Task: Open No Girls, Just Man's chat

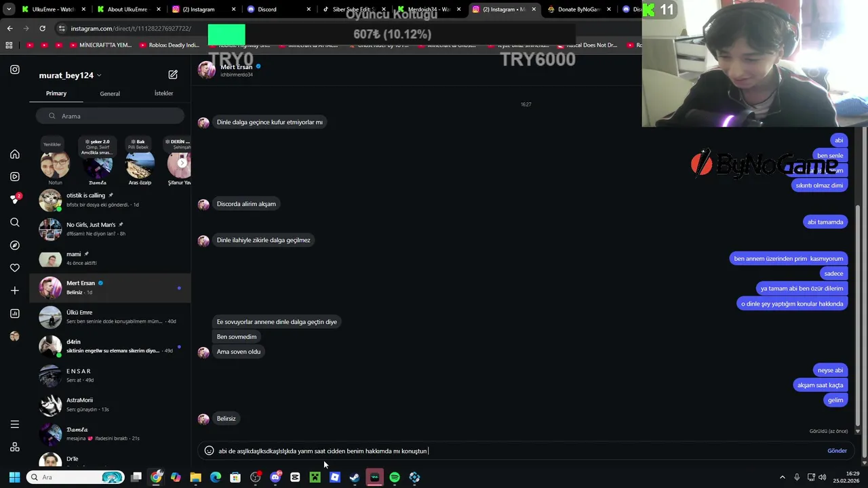Action: pyautogui.click(x=110, y=229)
